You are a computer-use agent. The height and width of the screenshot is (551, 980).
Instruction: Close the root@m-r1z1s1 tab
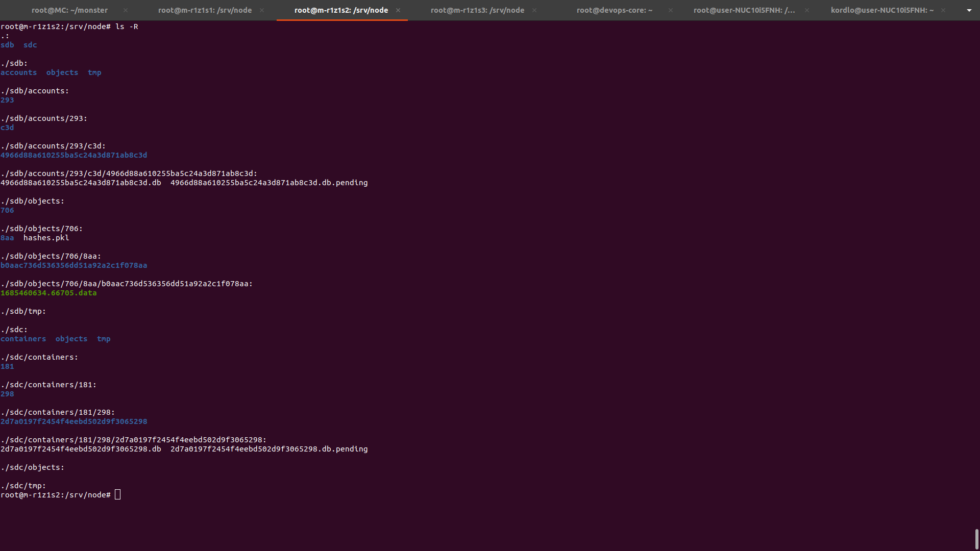tap(262, 10)
